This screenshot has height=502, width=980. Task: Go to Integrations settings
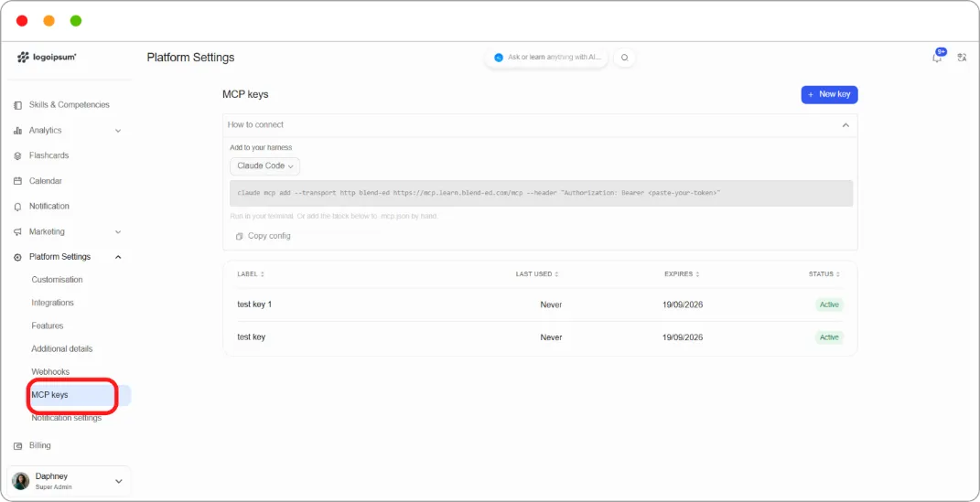[x=52, y=303]
